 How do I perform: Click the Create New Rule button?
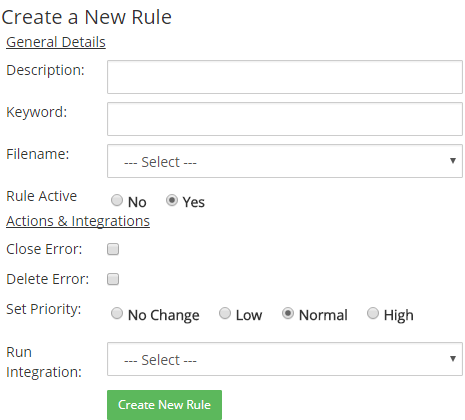(164, 405)
